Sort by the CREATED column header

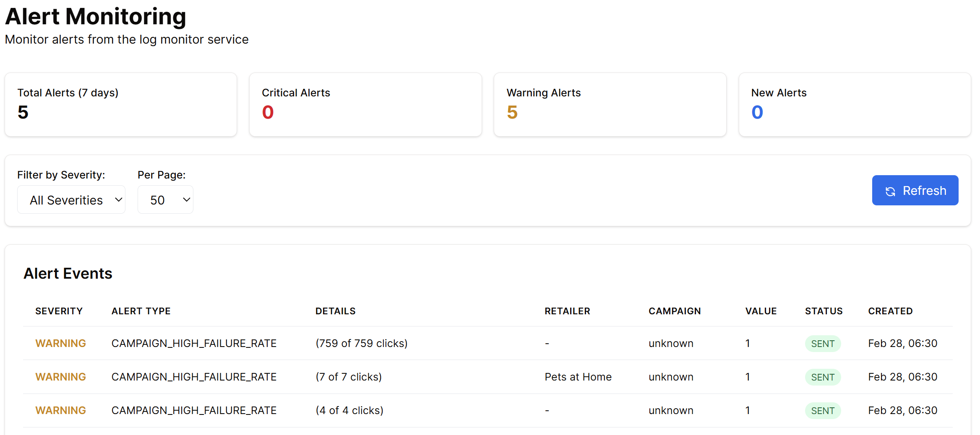coord(891,311)
